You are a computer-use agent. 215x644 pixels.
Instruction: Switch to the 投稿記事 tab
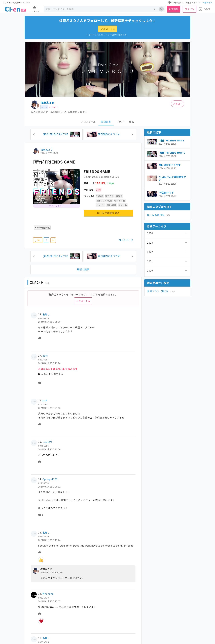click(x=106, y=122)
